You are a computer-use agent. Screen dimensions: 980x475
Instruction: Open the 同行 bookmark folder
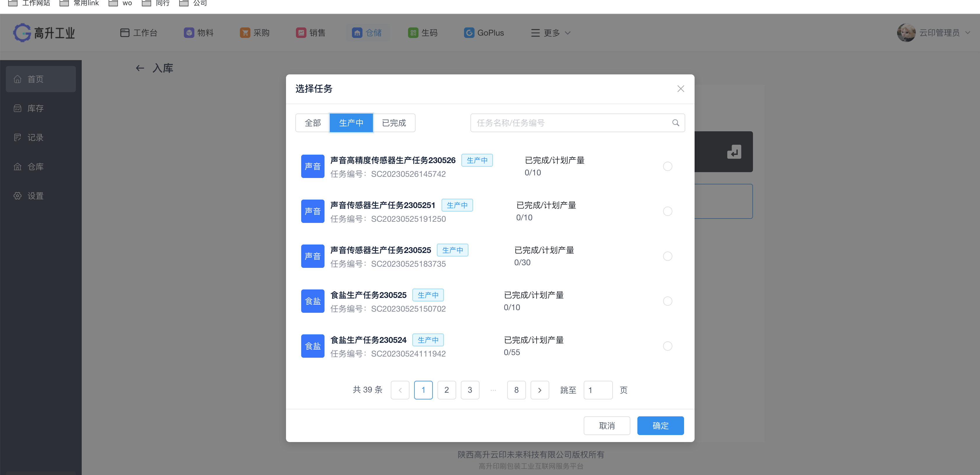pos(156,3)
